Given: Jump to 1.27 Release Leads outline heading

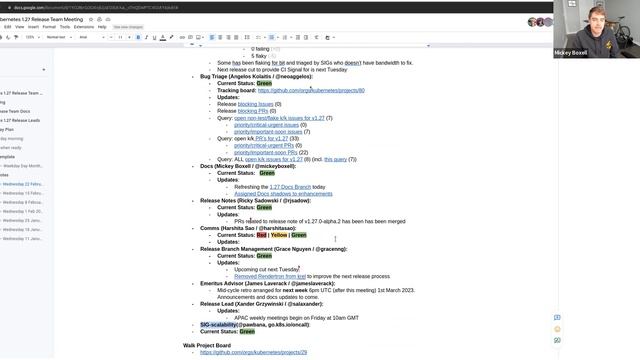Looking at the screenshot, I should [20, 120].
